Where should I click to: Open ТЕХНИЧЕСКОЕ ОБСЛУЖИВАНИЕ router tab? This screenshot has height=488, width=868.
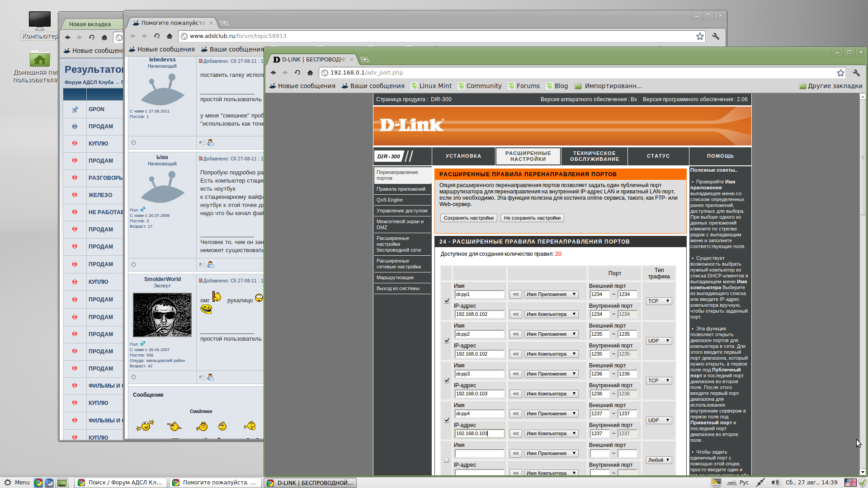tap(594, 156)
